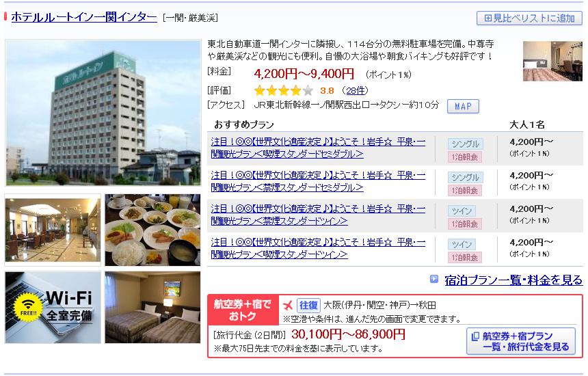588x376 pixels.
Task: Click the おすすめプラン heading
Action: [244, 124]
